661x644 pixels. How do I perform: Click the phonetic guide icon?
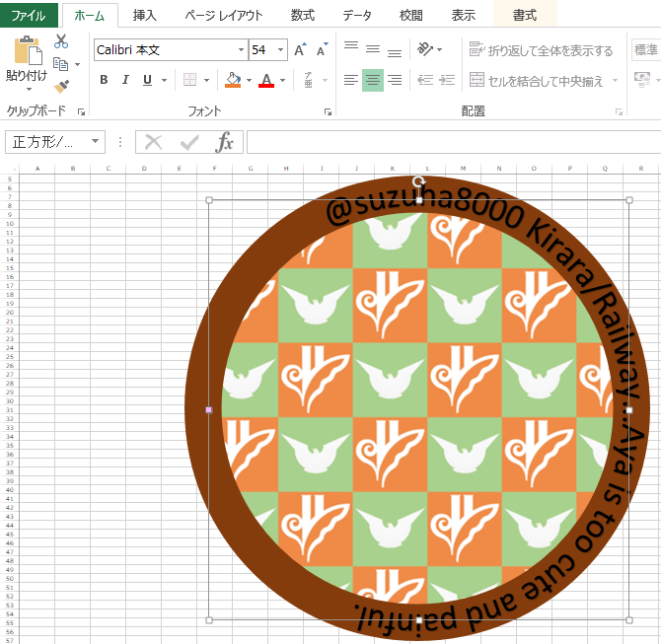(309, 80)
